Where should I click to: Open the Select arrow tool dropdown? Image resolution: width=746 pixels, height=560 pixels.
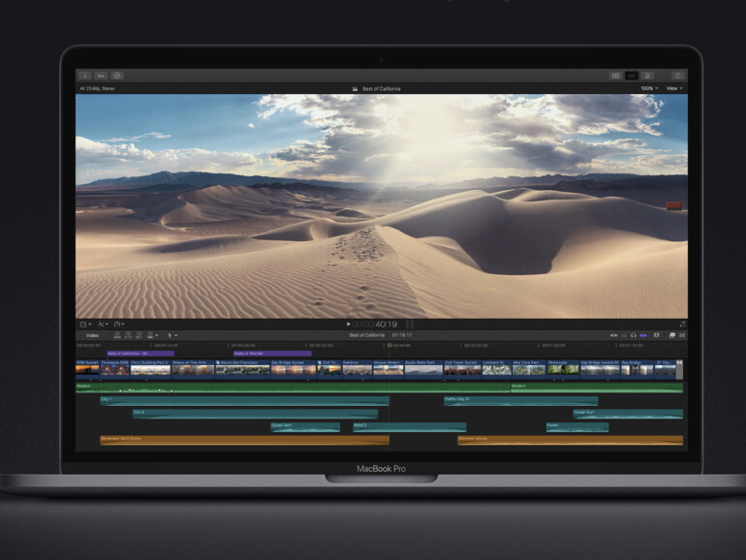click(x=172, y=335)
